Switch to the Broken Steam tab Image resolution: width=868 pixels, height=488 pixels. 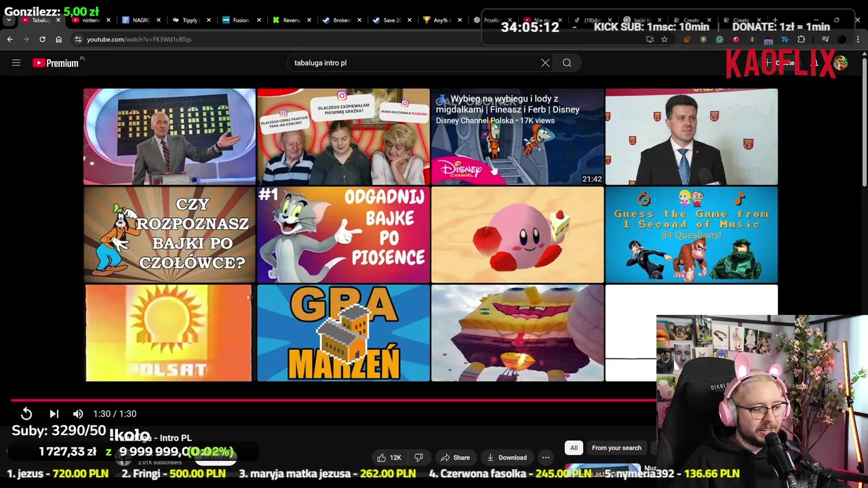pyautogui.click(x=340, y=20)
